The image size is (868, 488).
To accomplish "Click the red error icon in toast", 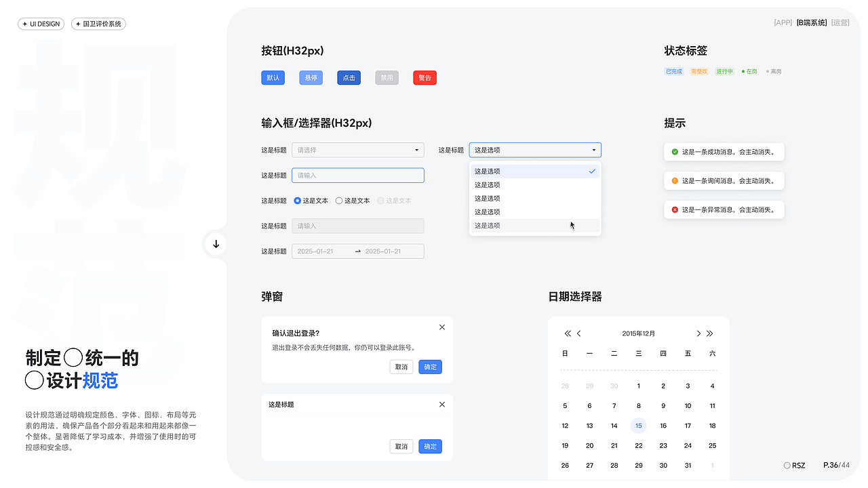I will tap(675, 209).
